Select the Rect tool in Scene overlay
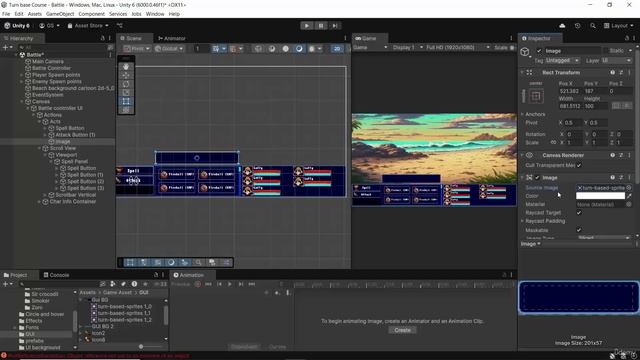 pyautogui.click(x=126, y=101)
